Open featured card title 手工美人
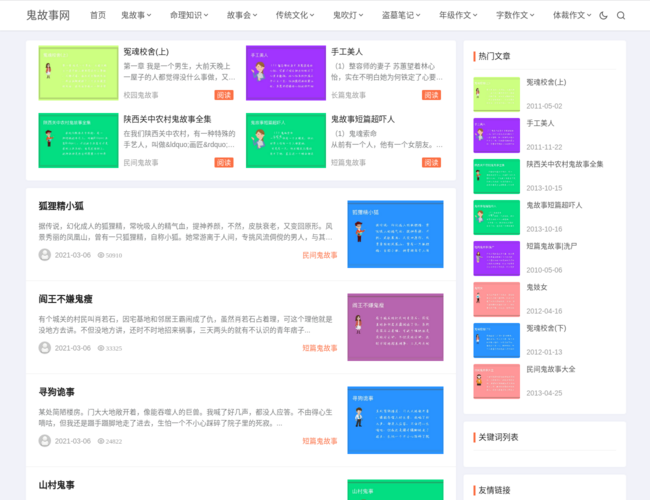Image resolution: width=650 pixels, height=500 pixels. click(347, 52)
